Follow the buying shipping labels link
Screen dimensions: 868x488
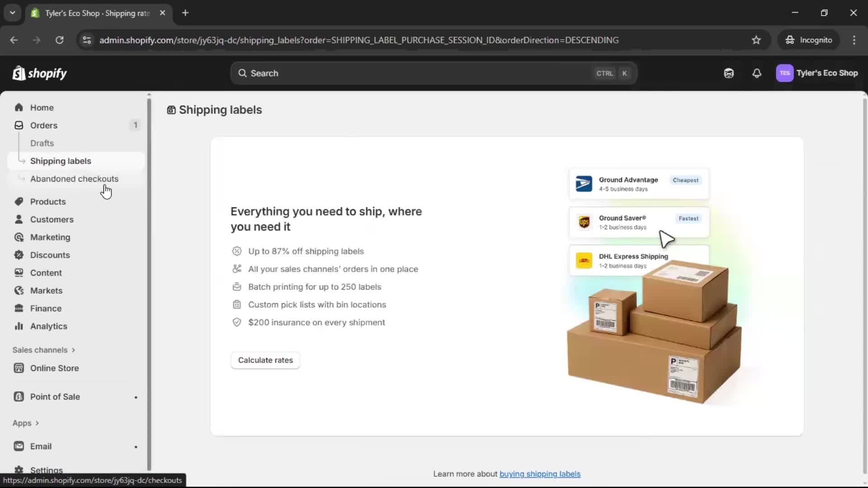click(x=540, y=474)
